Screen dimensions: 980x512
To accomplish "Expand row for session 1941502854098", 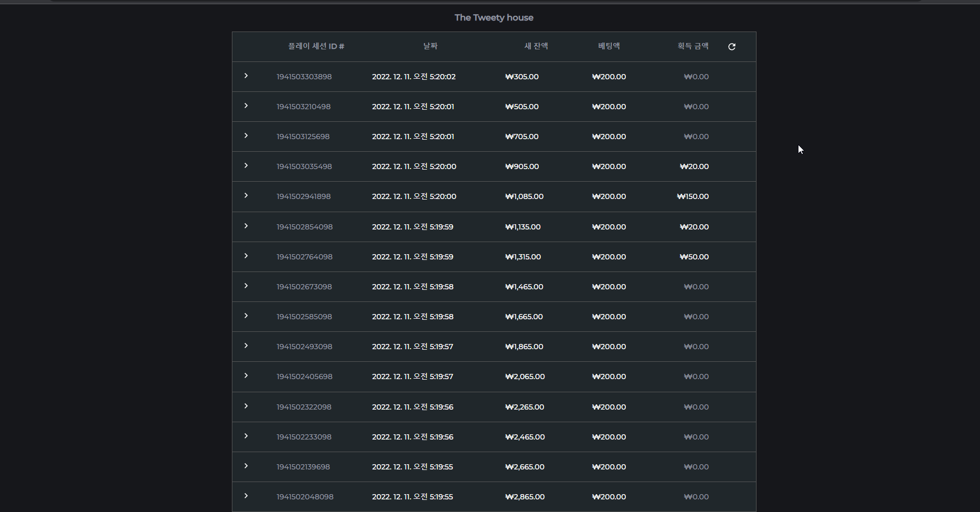I will [x=246, y=226].
